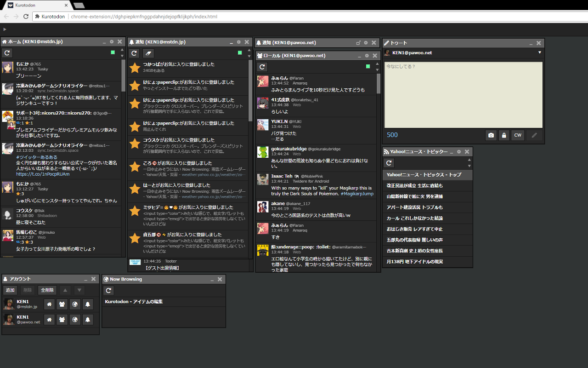This screenshot has width=588, height=368.
Task: Open Yahoo!ニュース・トピックス - トップ entry
Action: pos(424,175)
